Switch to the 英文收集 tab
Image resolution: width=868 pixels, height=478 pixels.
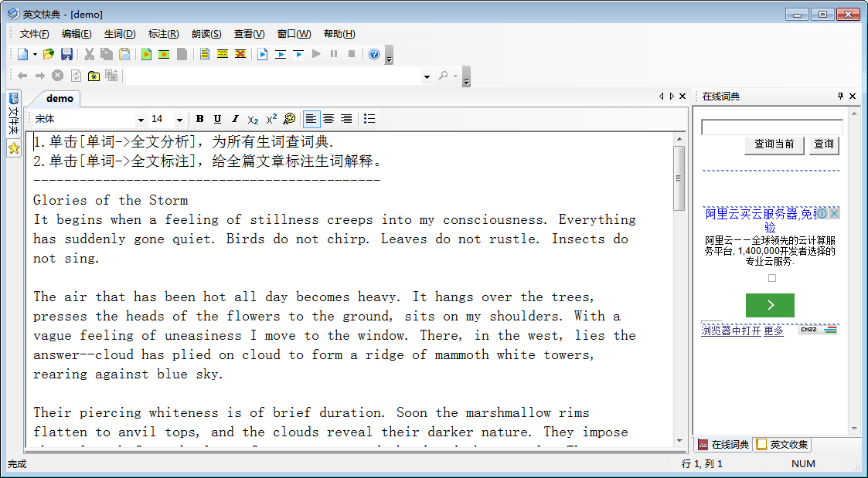pyautogui.click(x=782, y=445)
